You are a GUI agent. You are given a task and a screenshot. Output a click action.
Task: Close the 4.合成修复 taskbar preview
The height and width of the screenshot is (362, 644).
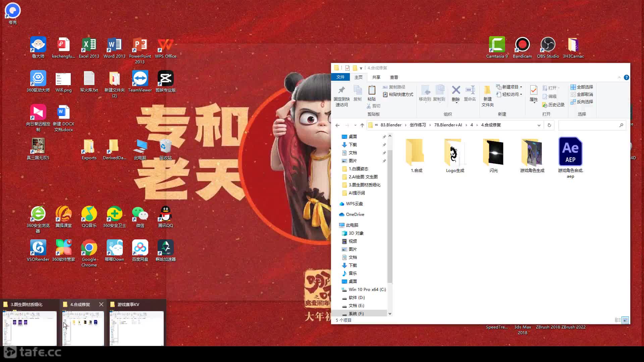pyautogui.click(x=101, y=304)
